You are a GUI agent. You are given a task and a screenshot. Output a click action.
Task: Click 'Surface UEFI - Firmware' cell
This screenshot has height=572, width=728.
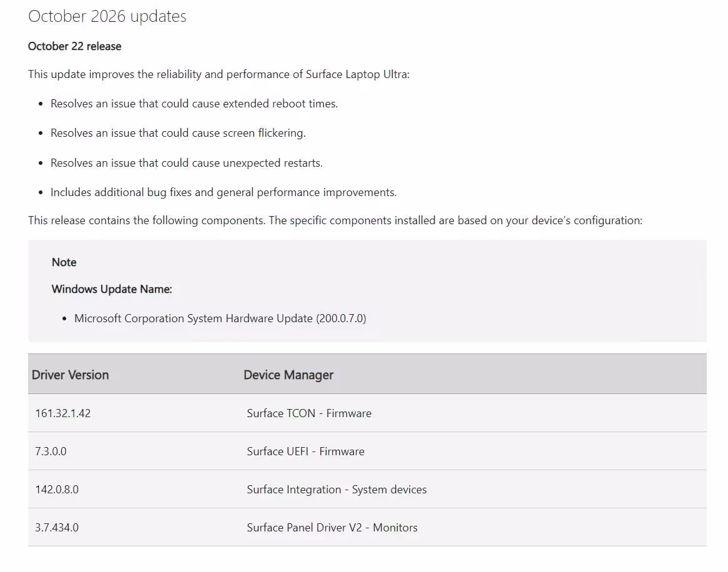[x=305, y=451]
